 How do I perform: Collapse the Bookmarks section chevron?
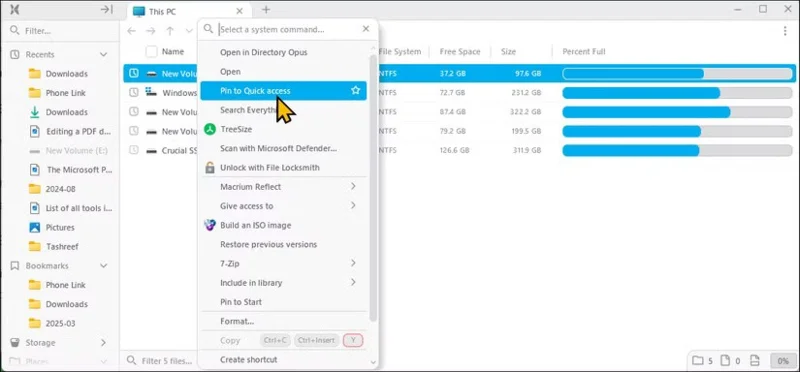click(104, 266)
